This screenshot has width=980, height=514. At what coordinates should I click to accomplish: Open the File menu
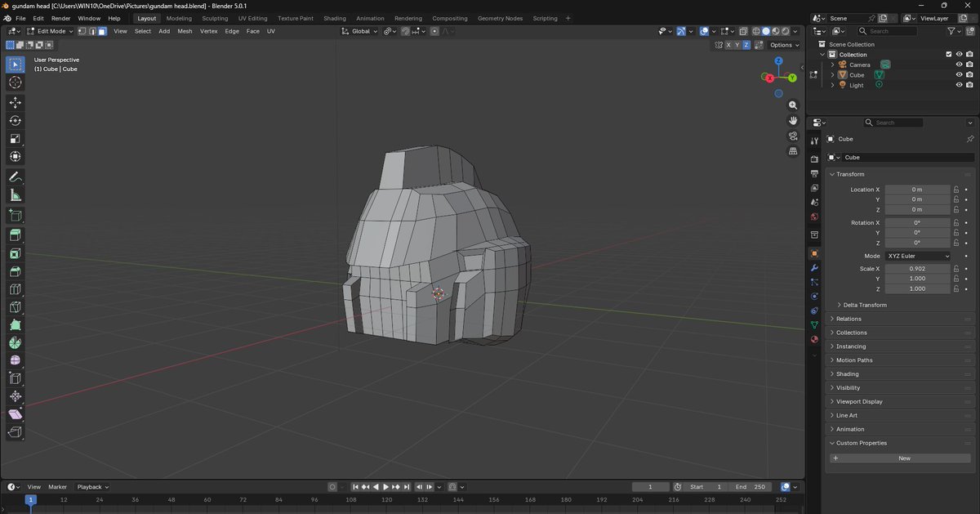20,18
